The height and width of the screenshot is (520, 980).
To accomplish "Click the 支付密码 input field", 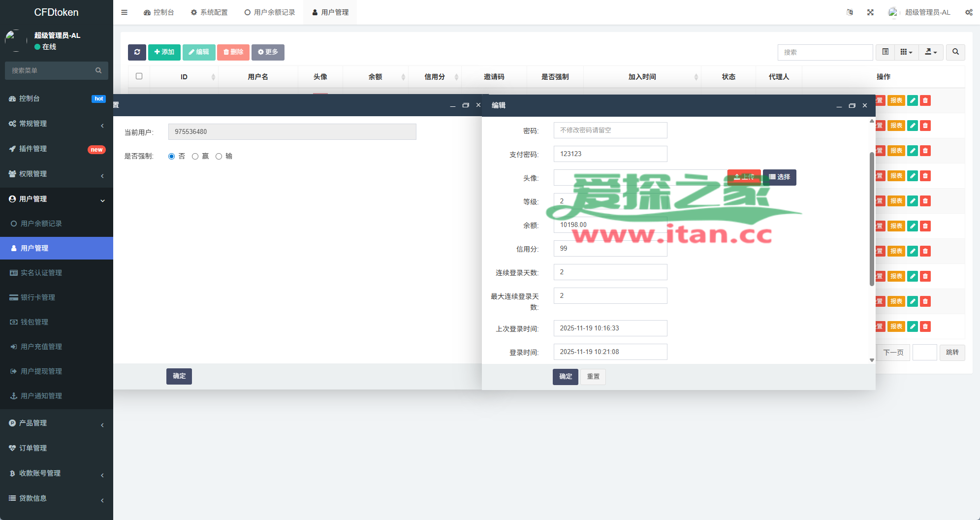I will (610, 154).
